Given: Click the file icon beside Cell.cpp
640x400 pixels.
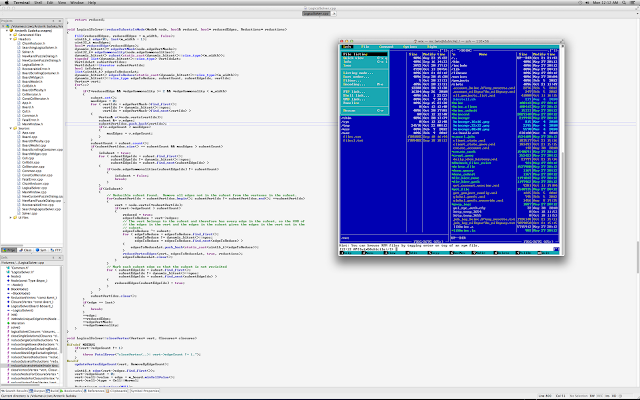Looking at the screenshot, I should (19, 158).
